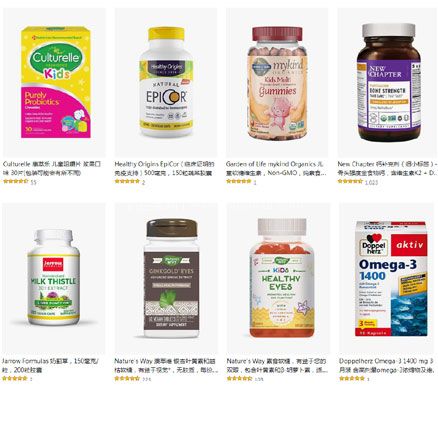Click the Jarrow Formulas product title
Screen dimensions: 438x430
[50, 365]
